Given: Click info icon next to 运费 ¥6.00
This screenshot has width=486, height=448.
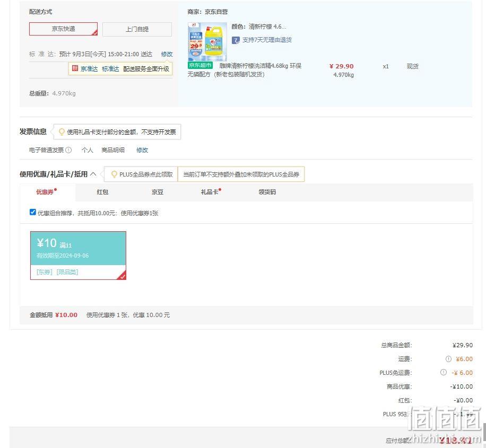Looking at the screenshot, I should pos(448,359).
